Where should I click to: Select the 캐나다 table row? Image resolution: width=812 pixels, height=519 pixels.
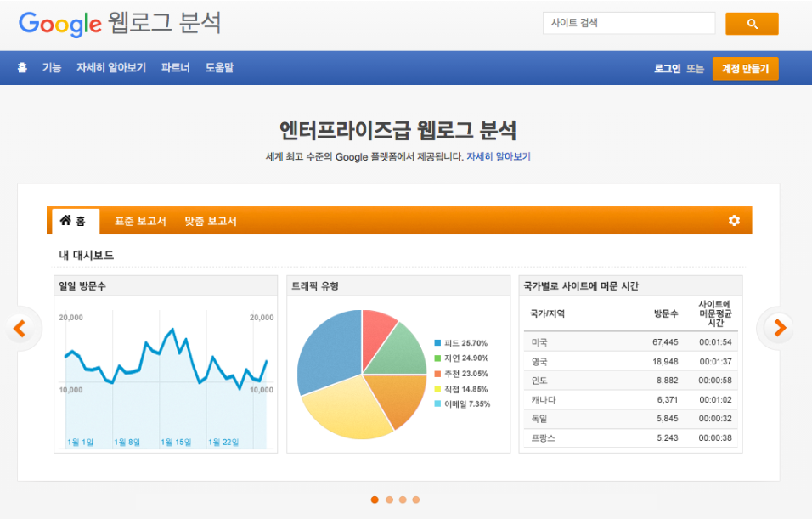pyautogui.click(x=631, y=399)
